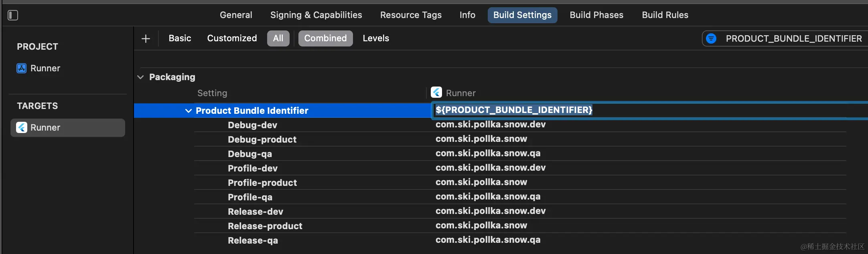This screenshot has height=254, width=868.
Task: Switch to Combined view mode
Action: click(325, 38)
